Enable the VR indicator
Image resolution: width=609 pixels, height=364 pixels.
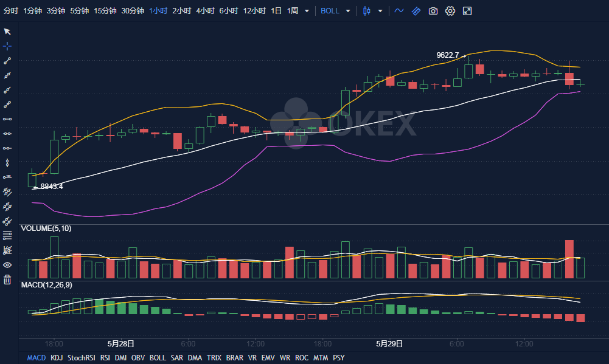pyautogui.click(x=252, y=358)
